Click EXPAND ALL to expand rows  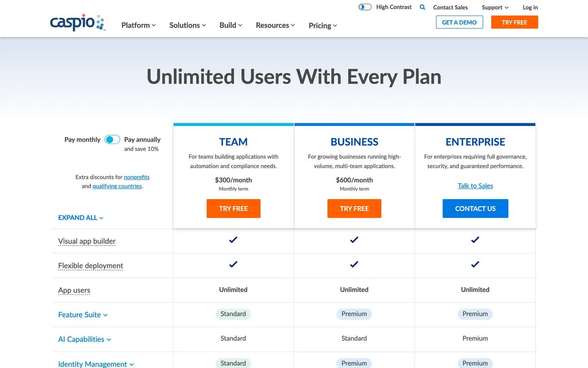tap(81, 218)
